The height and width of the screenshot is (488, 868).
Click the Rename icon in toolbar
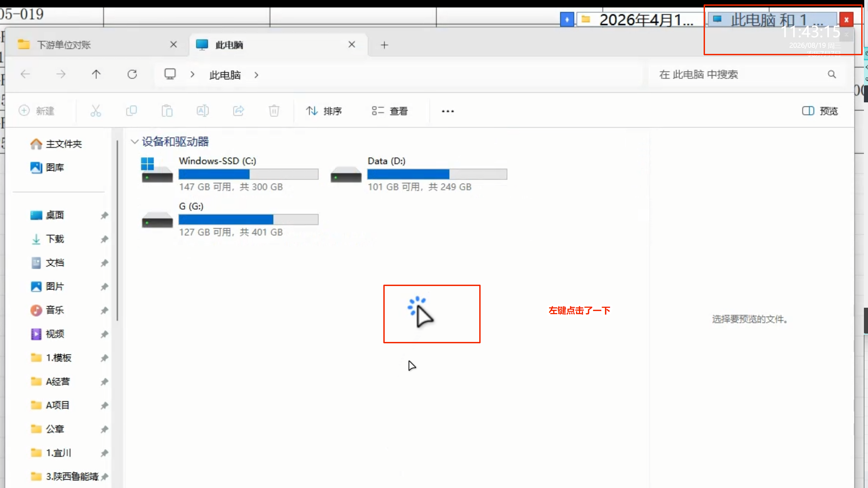(203, 111)
